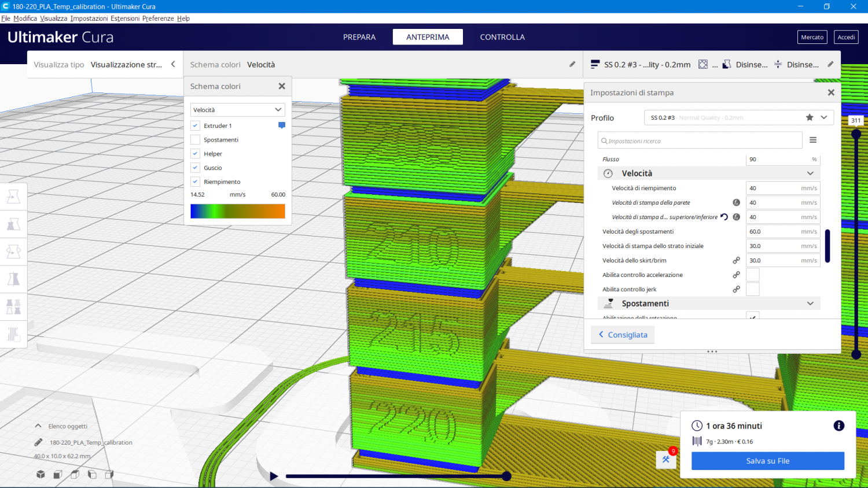The image size is (868, 488).
Task: Click link icon beside Velocità dello skirt/brim
Action: click(736, 260)
